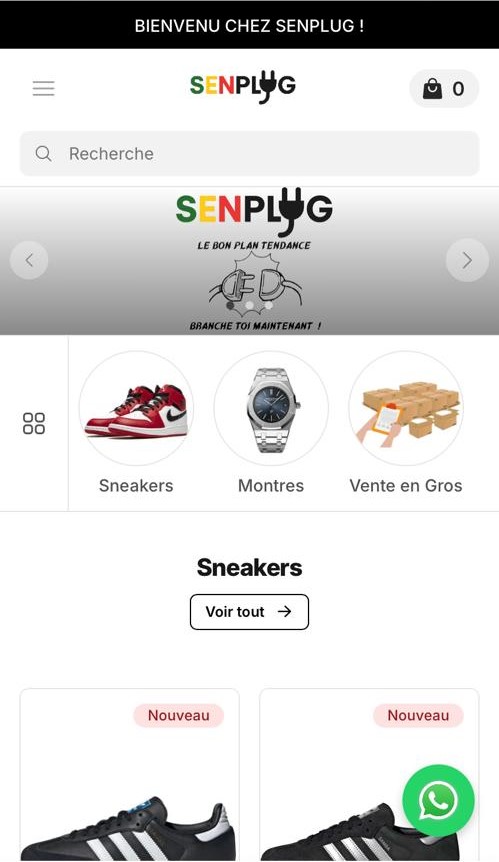Click the search magnifier icon
The height and width of the screenshot is (862, 499).
43,153
